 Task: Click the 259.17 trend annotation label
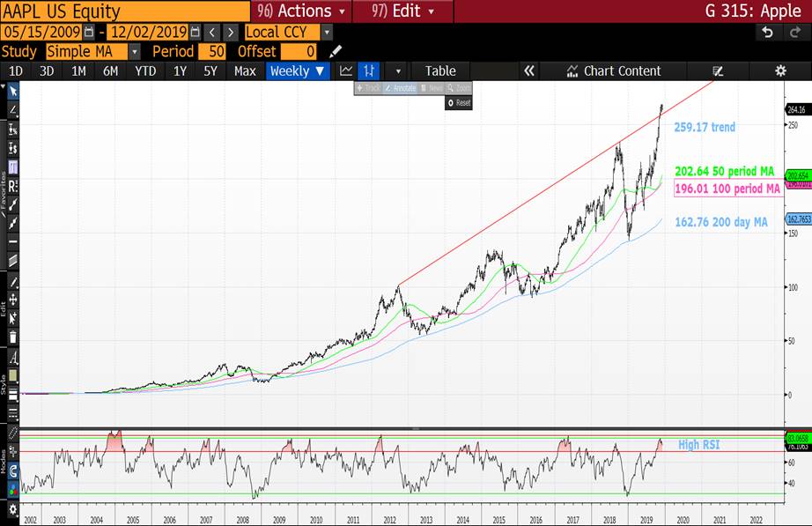[x=705, y=127]
